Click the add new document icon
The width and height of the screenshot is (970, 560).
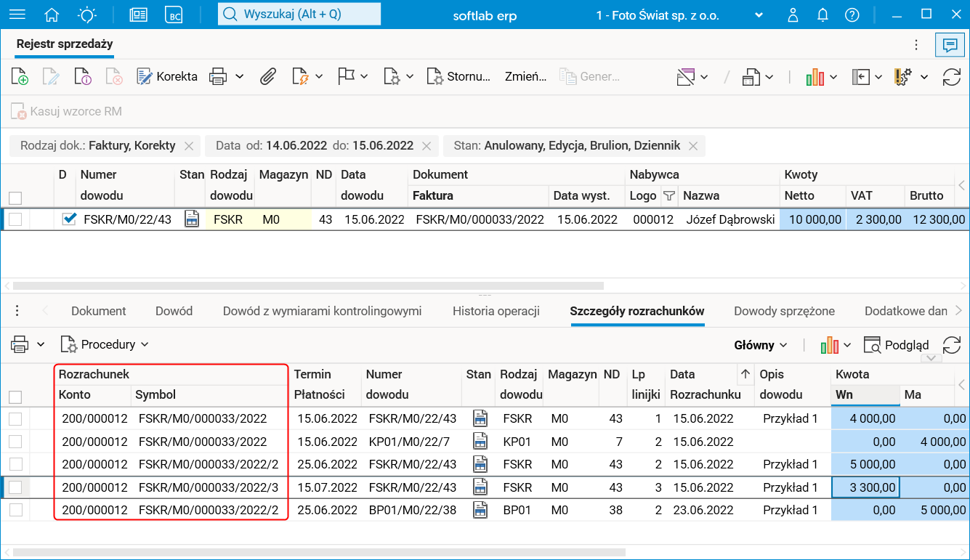coord(20,76)
